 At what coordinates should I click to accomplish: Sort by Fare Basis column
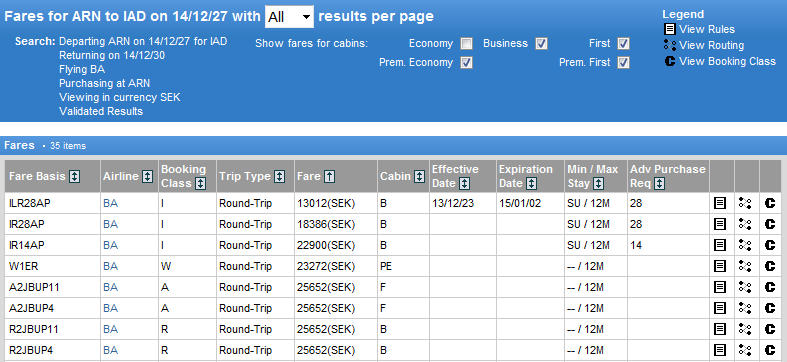pos(74,176)
